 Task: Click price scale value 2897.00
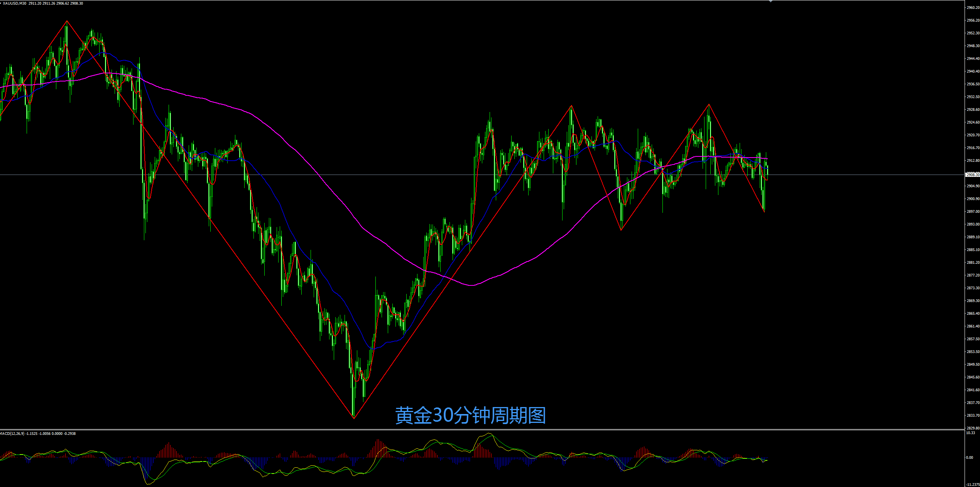(x=973, y=212)
